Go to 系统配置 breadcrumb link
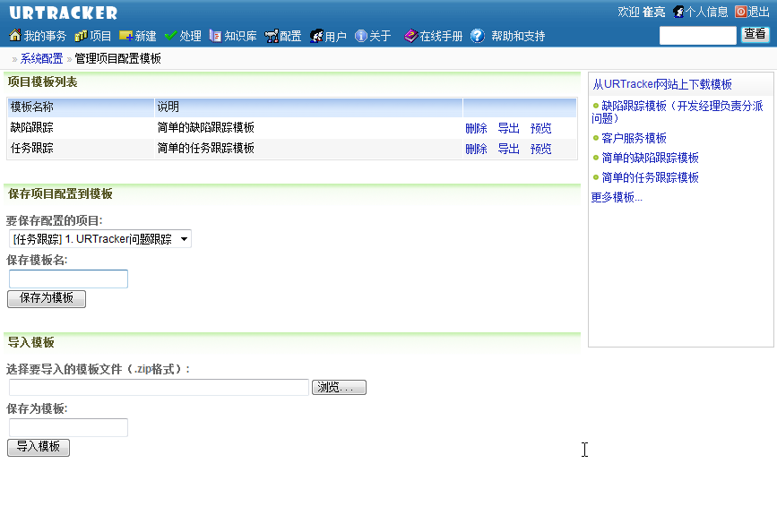 41,58
